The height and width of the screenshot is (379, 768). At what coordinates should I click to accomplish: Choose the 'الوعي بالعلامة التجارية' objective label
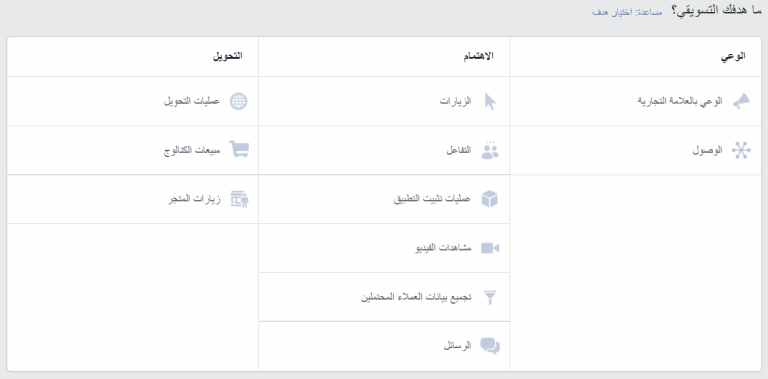(x=680, y=101)
